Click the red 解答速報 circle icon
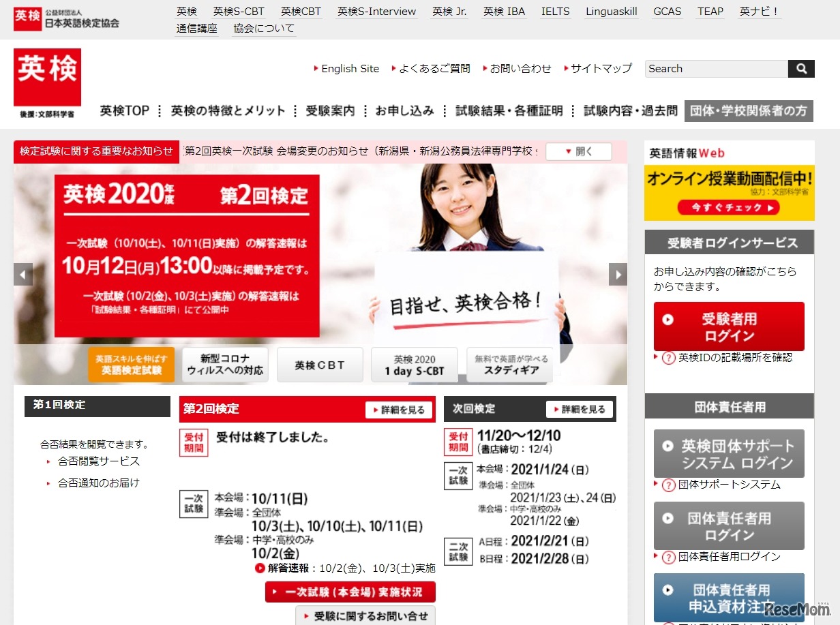The height and width of the screenshot is (625, 840). [x=260, y=568]
